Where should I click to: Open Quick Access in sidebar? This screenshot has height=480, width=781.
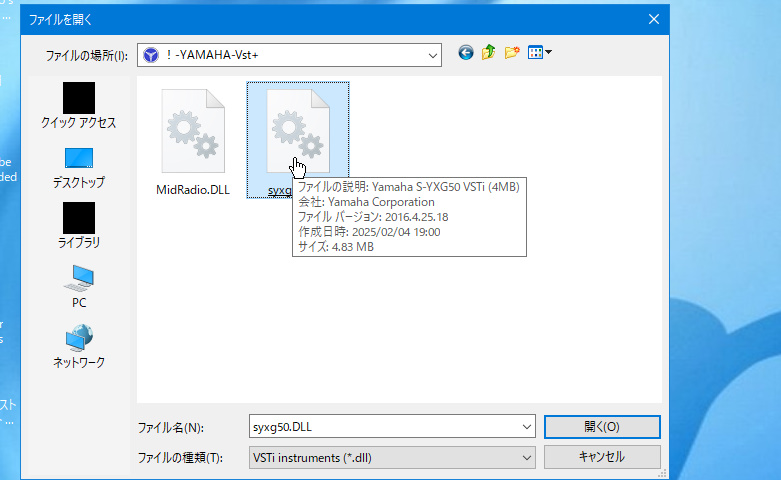(79, 106)
